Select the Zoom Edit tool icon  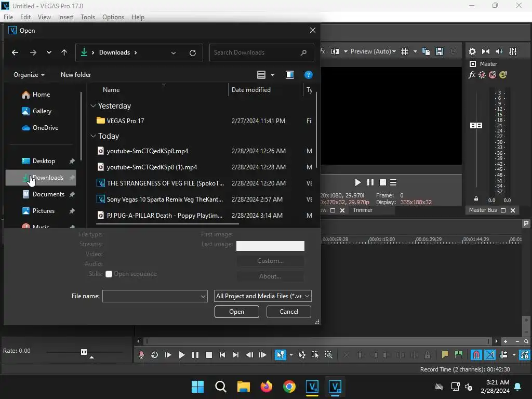pos(328,355)
